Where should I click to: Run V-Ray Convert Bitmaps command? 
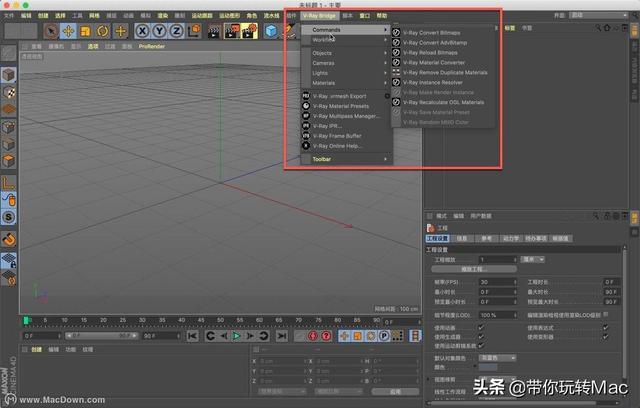click(443, 33)
